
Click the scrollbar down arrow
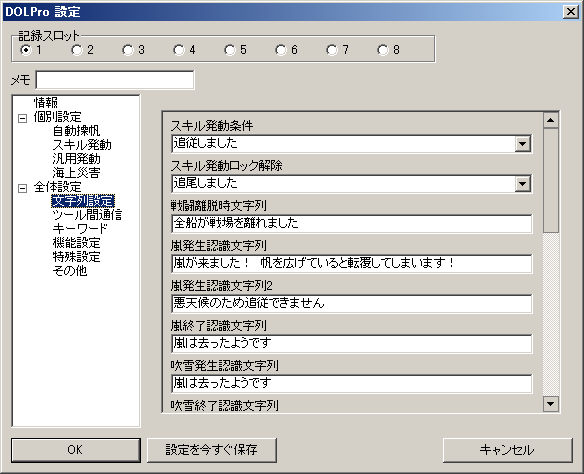pyautogui.click(x=551, y=404)
